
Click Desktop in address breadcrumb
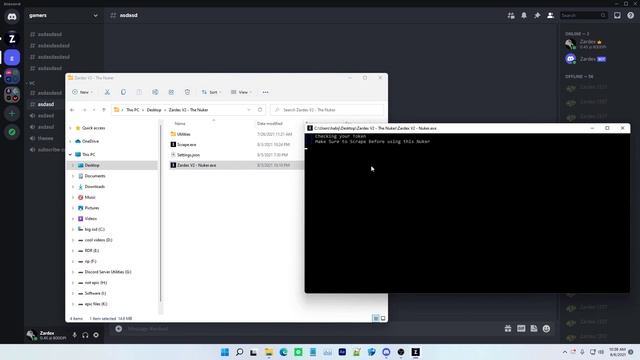(154, 110)
